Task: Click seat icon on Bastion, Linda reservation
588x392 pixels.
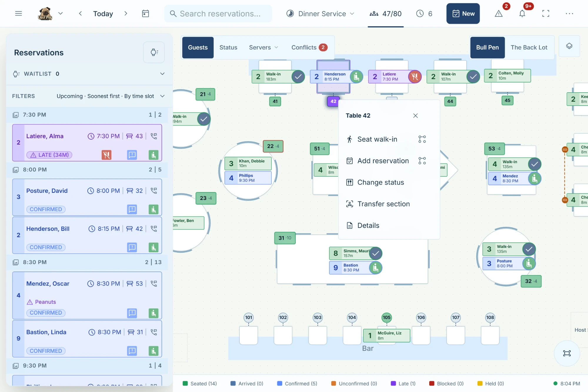Action: click(153, 351)
